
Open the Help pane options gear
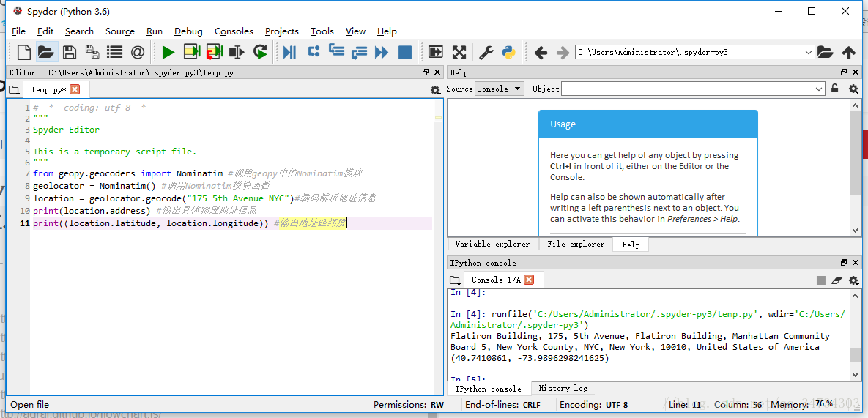coord(853,89)
